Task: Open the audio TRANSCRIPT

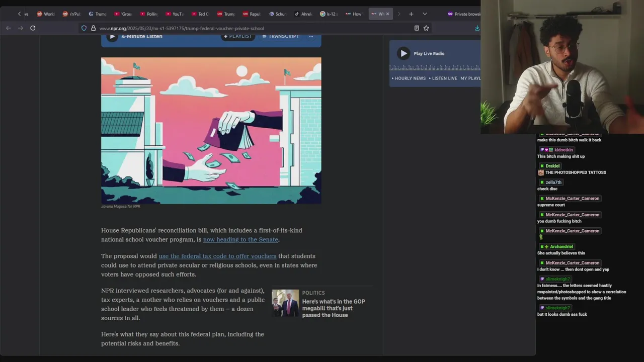Action: [281, 36]
